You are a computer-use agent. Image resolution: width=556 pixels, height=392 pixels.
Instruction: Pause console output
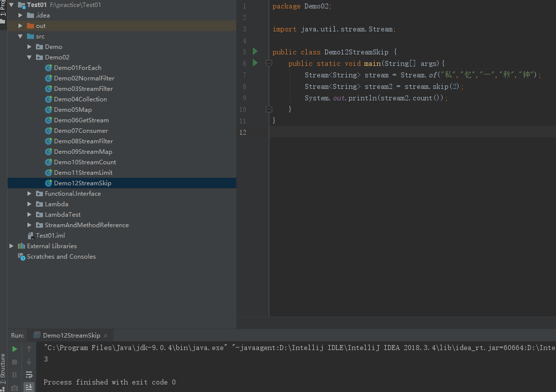coord(14,374)
